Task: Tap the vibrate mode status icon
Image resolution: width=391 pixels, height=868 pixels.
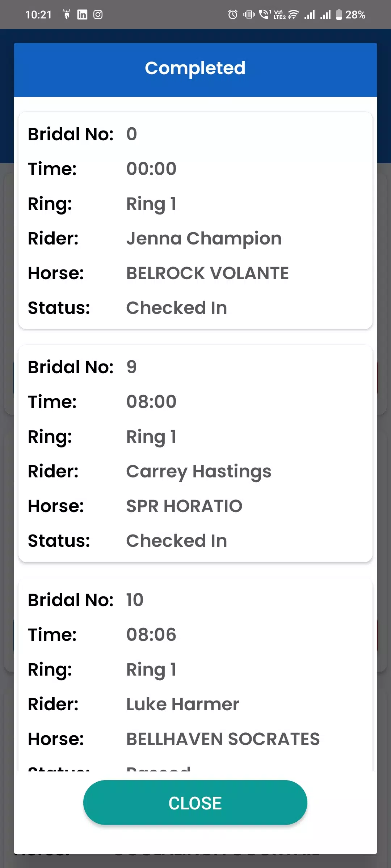Action: click(x=249, y=14)
